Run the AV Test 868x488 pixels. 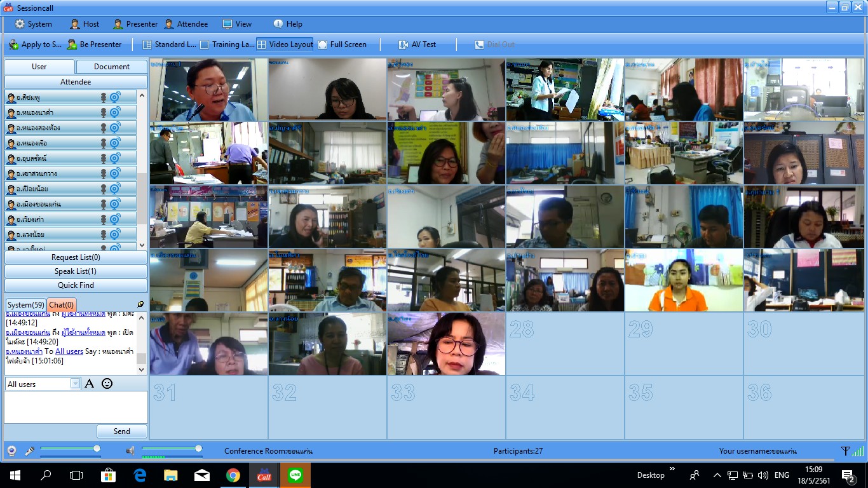tap(417, 44)
